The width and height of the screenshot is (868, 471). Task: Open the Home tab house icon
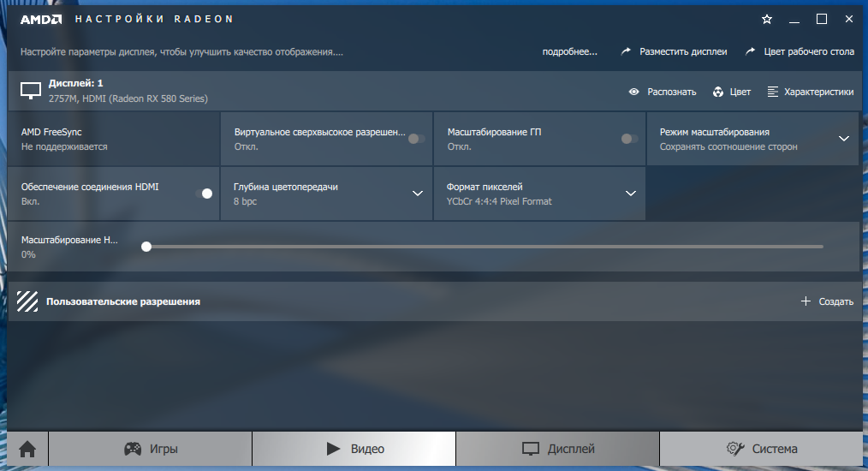click(27, 449)
